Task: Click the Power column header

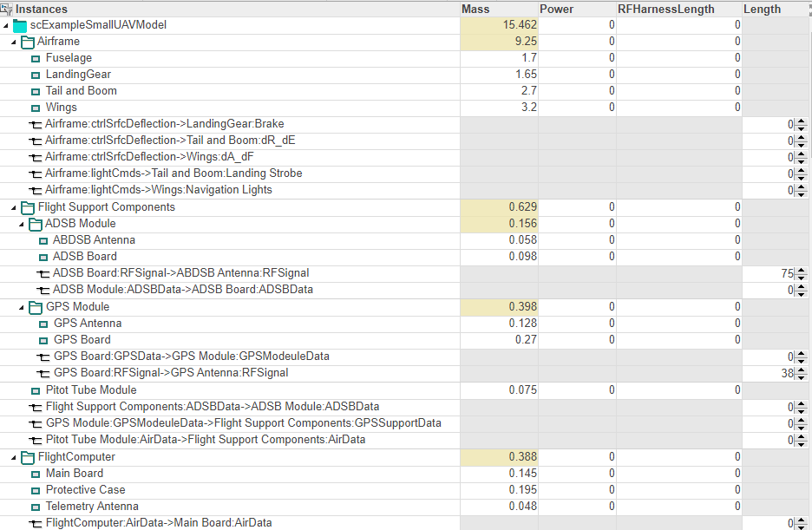Action: (x=577, y=9)
